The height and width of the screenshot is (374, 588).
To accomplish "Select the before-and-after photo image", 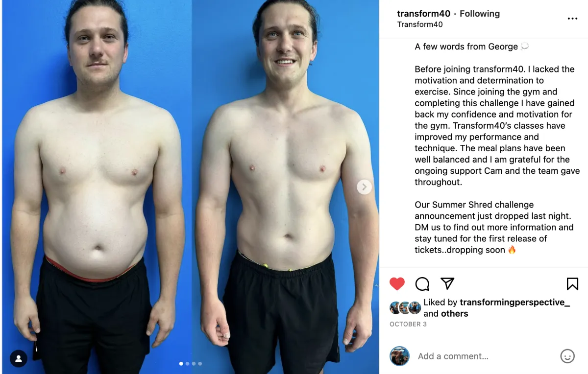I will tap(190, 187).
